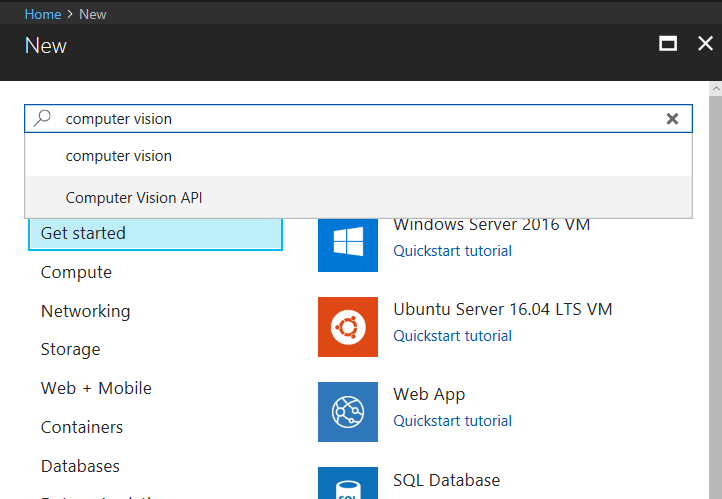Open Quickstart tutorial for Windows Server 2016 VM
This screenshot has width=722, height=499.
453,251
